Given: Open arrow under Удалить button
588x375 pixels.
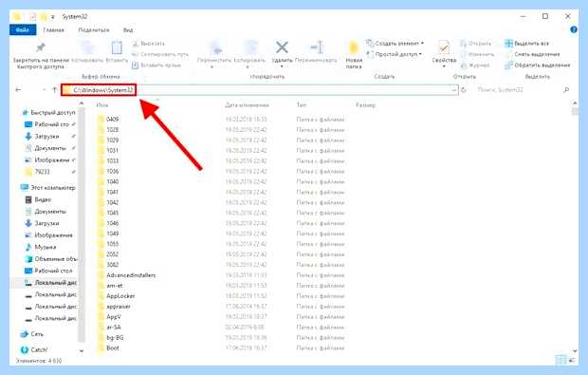Looking at the screenshot, I should tap(282, 66).
